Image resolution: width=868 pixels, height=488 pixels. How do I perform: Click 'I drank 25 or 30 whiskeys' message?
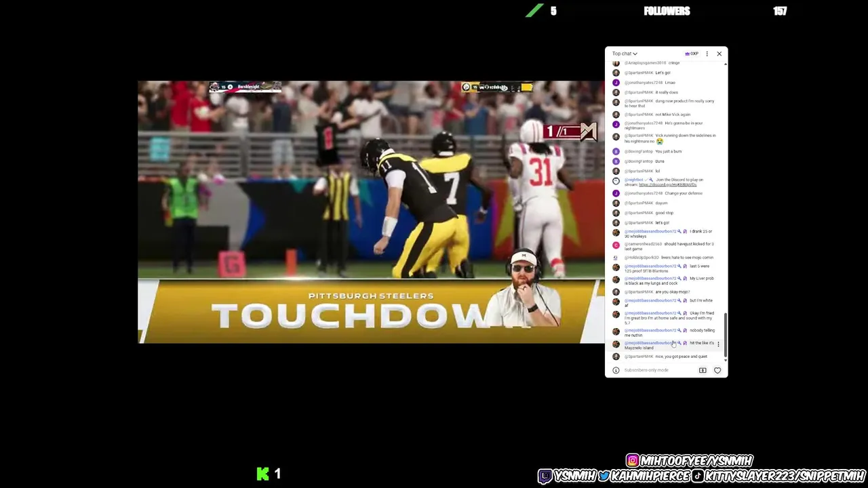click(669, 234)
